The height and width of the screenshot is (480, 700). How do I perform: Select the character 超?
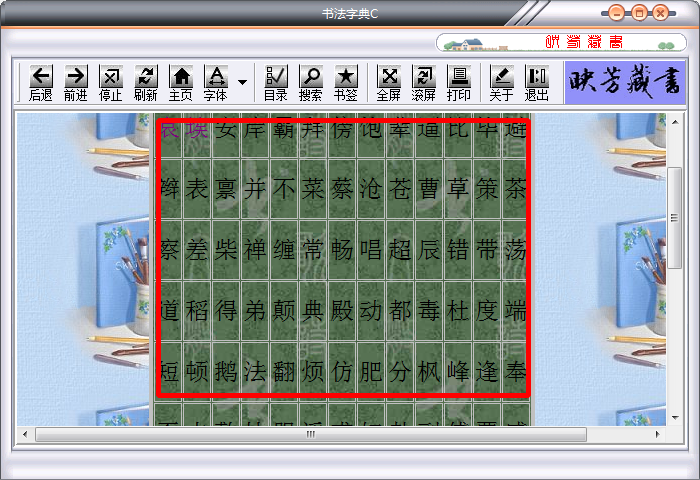400,250
